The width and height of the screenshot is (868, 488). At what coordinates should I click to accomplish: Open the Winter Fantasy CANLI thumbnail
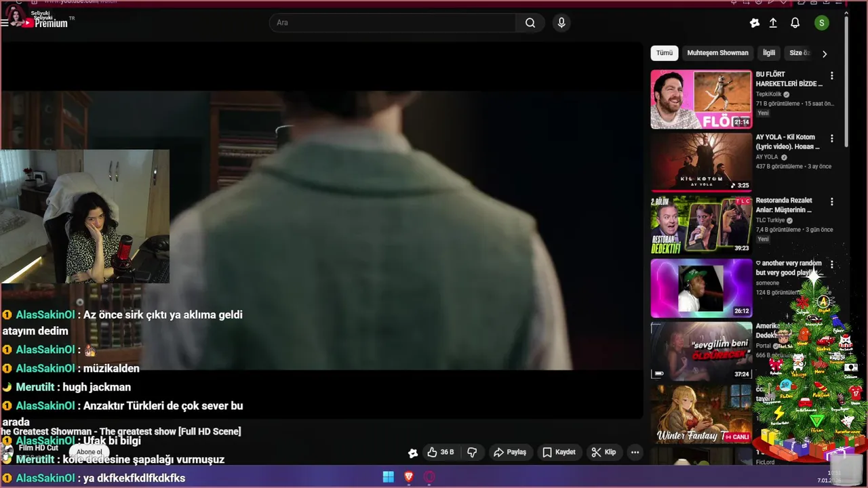[701, 414]
